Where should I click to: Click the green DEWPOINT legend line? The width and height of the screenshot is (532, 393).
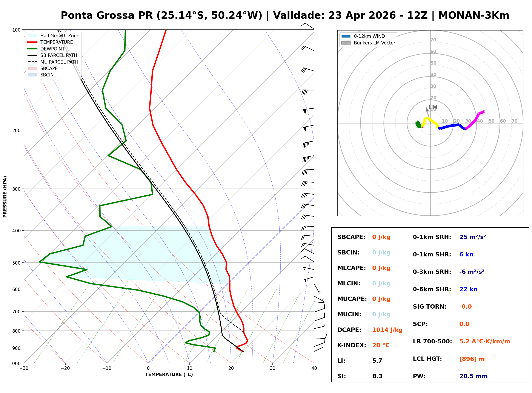point(32,49)
